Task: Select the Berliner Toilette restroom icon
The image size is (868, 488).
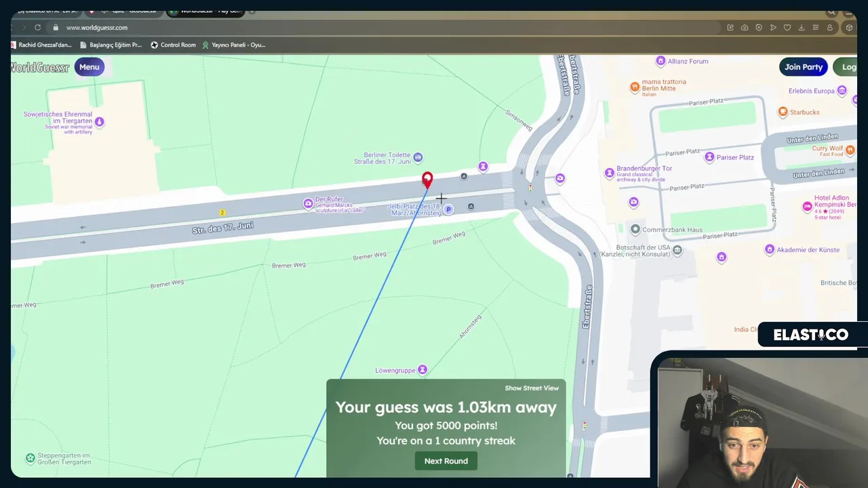Action: 418,158
